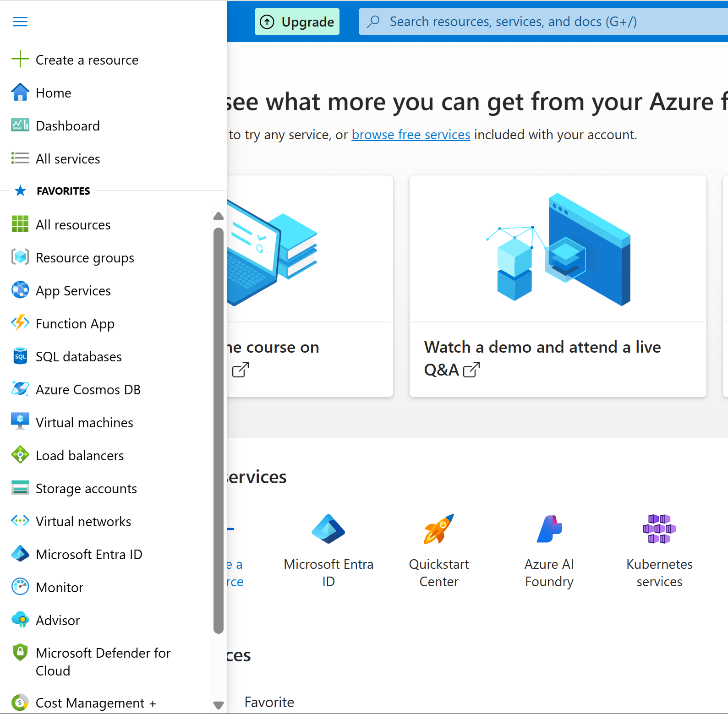Click the sidebar scrollbar down arrow
Viewport: 728px width, 714px height.
point(219,704)
